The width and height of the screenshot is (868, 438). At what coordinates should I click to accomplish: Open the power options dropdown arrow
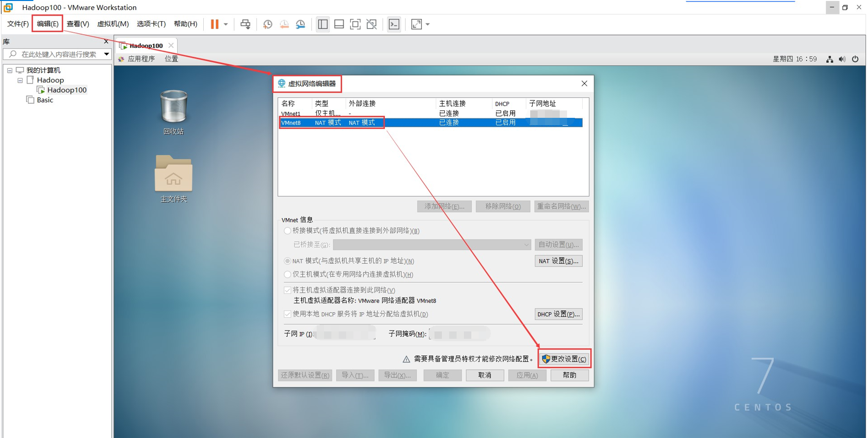pyautogui.click(x=226, y=24)
